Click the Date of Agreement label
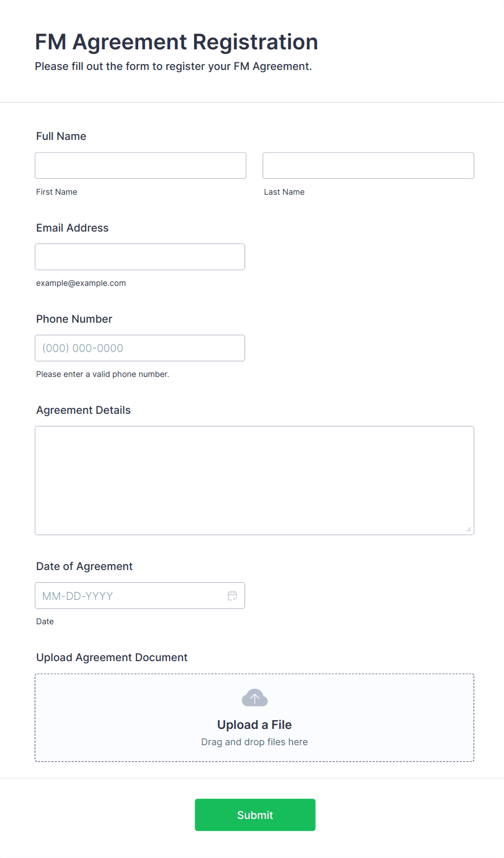 click(x=85, y=566)
